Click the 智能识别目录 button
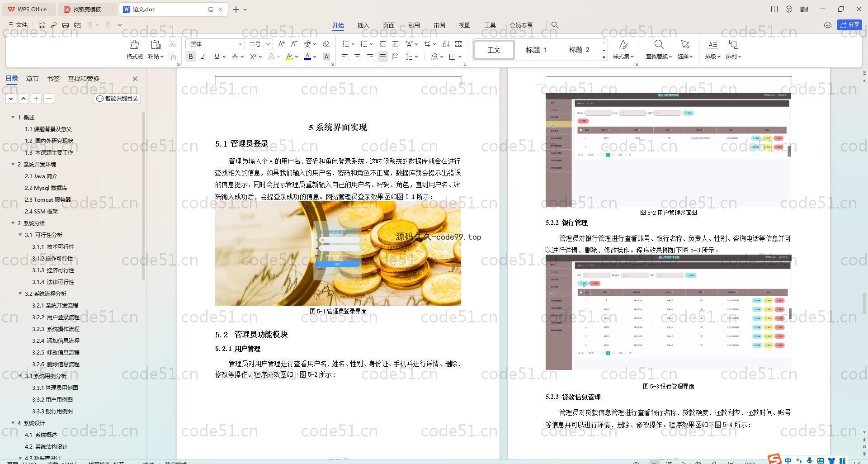This screenshot has height=464, width=868. [x=117, y=98]
